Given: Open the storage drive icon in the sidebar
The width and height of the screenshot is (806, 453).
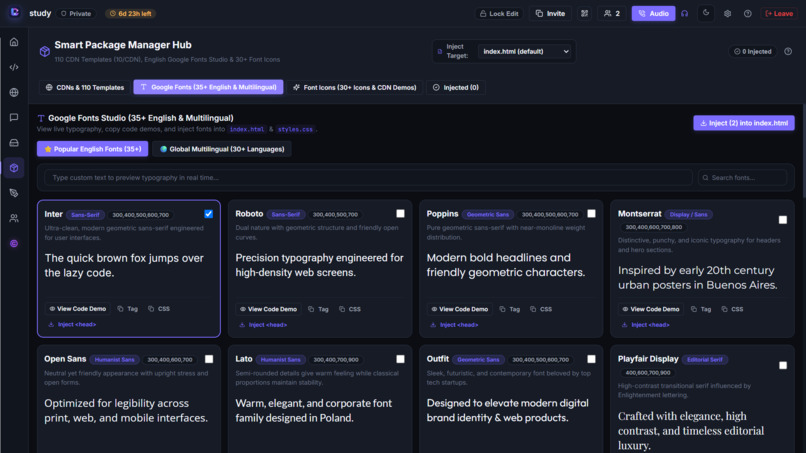Looking at the screenshot, I should coord(14,143).
